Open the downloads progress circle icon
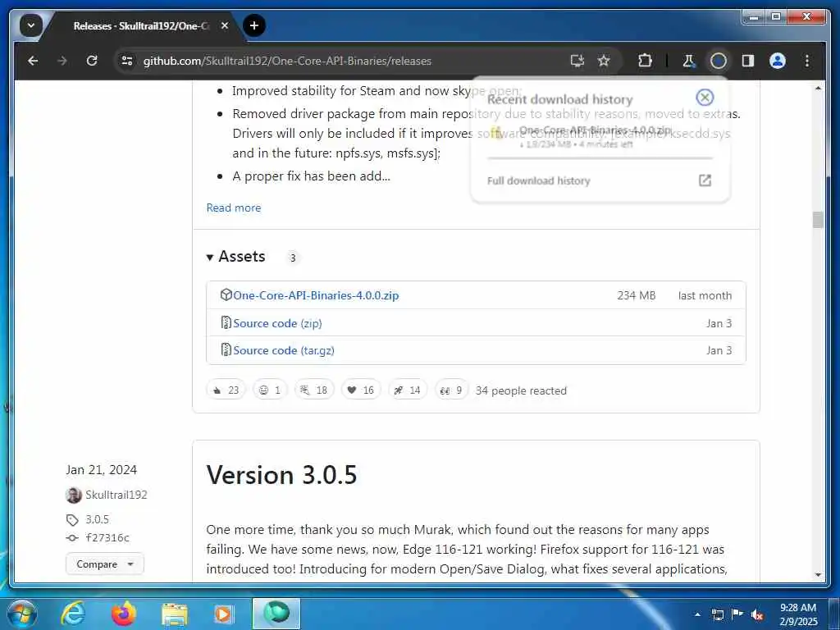The width and height of the screenshot is (840, 630). 719,61
